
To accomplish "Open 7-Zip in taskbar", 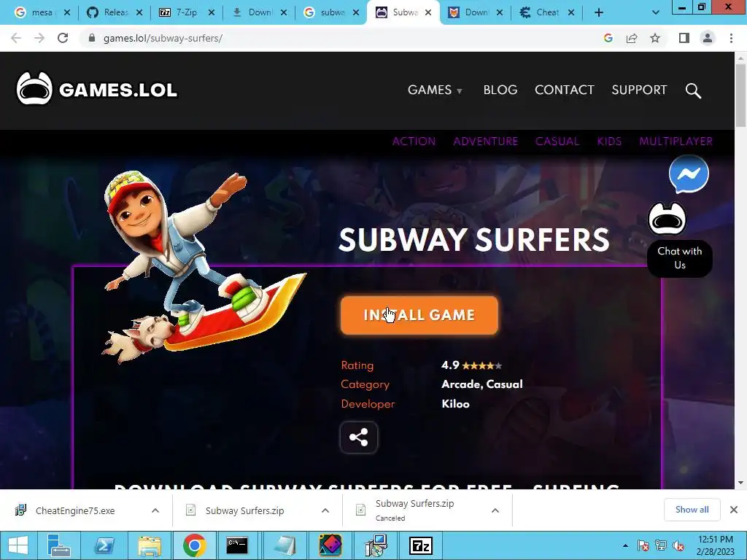I will (x=421, y=545).
